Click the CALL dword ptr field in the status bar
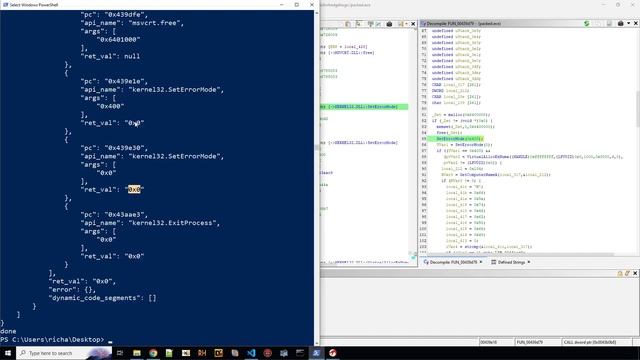This screenshot has height=360, width=640. coord(596,342)
